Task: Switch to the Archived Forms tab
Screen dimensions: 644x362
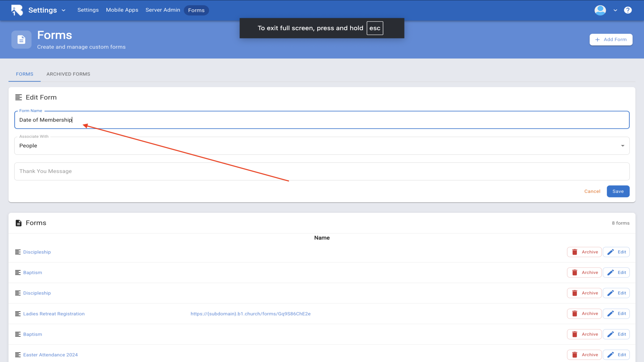Action: (x=68, y=74)
